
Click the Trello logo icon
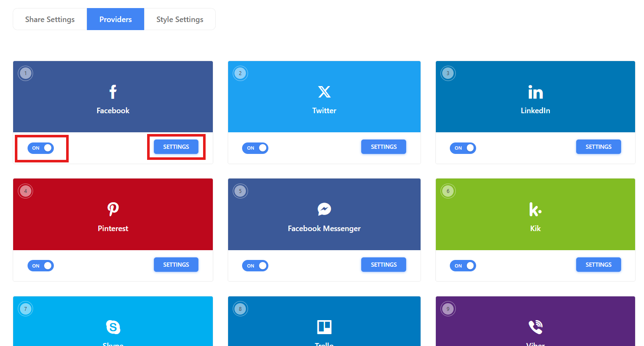pyautogui.click(x=324, y=327)
